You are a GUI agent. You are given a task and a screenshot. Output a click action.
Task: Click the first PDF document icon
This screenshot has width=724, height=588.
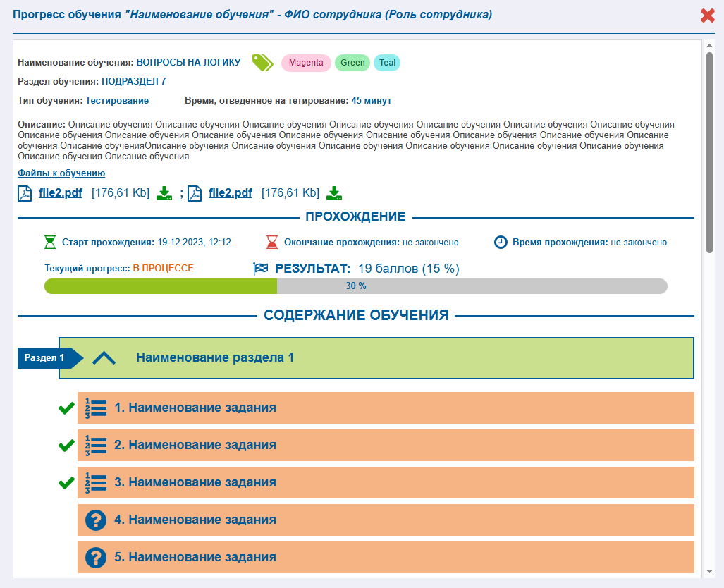click(25, 193)
